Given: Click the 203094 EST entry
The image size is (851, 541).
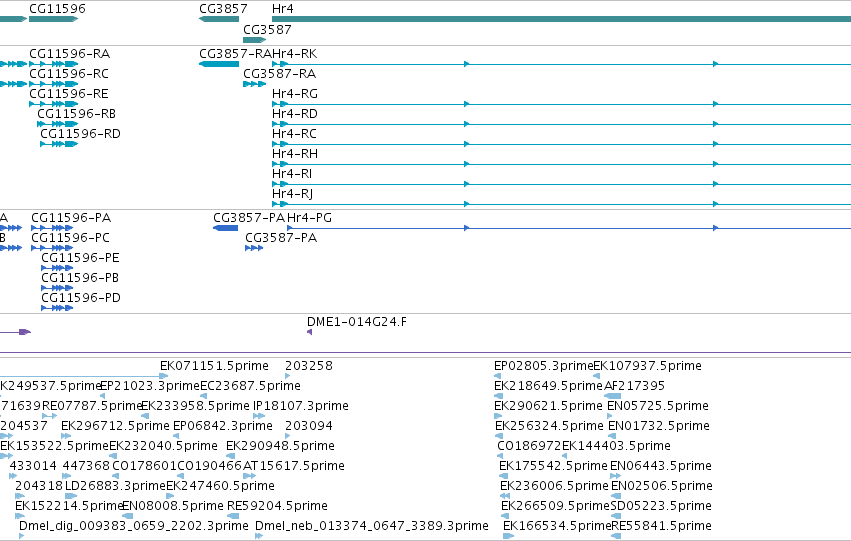Looking at the screenshot, I should [x=309, y=426].
